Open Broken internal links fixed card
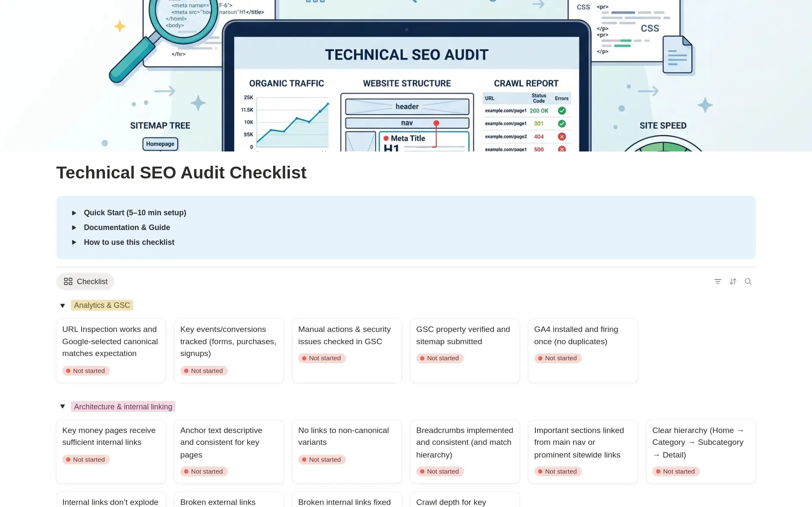 click(x=347, y=499)
